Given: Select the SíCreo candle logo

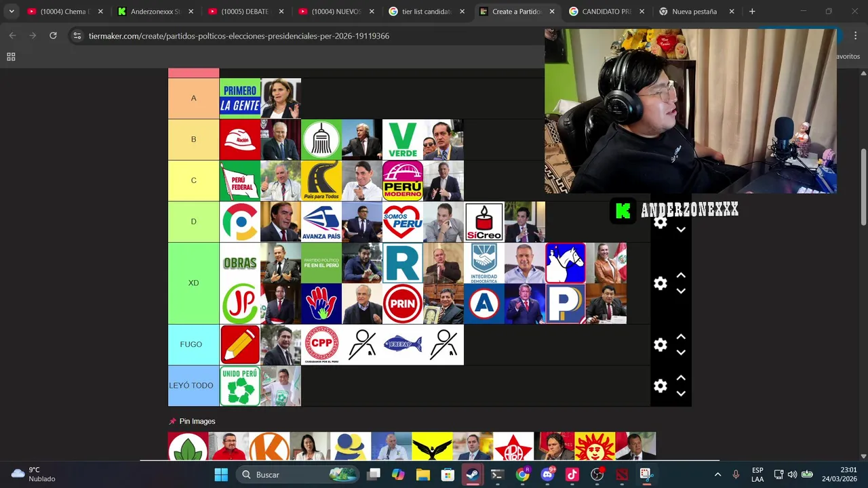Looking at the screenshot, I should 484,222.
